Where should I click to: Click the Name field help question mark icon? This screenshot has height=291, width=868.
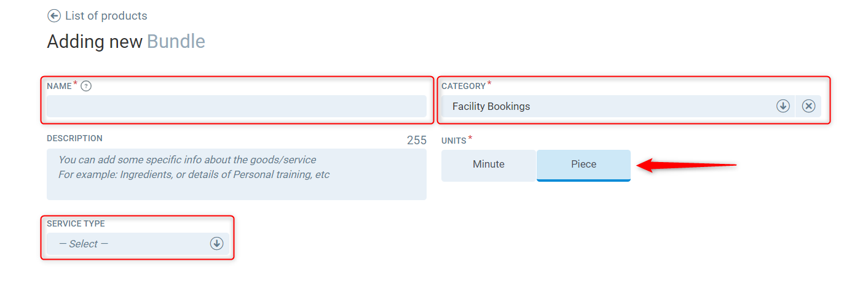pos(86,86)
